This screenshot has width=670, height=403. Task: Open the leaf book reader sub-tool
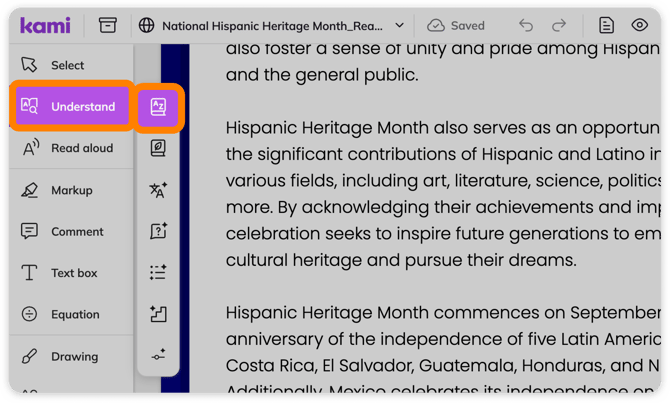158,148
